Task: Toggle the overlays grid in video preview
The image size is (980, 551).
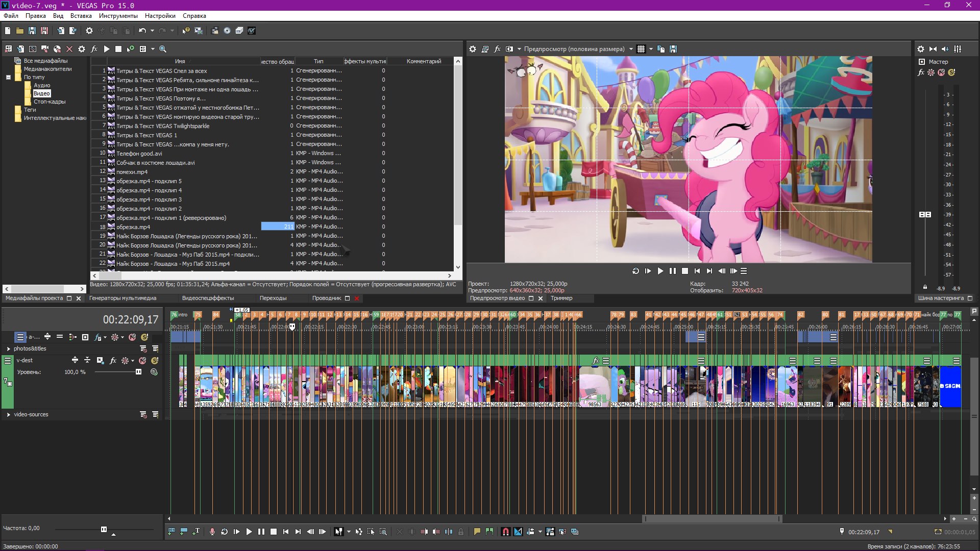Action: pyautogui.click(x=641, y=49)
